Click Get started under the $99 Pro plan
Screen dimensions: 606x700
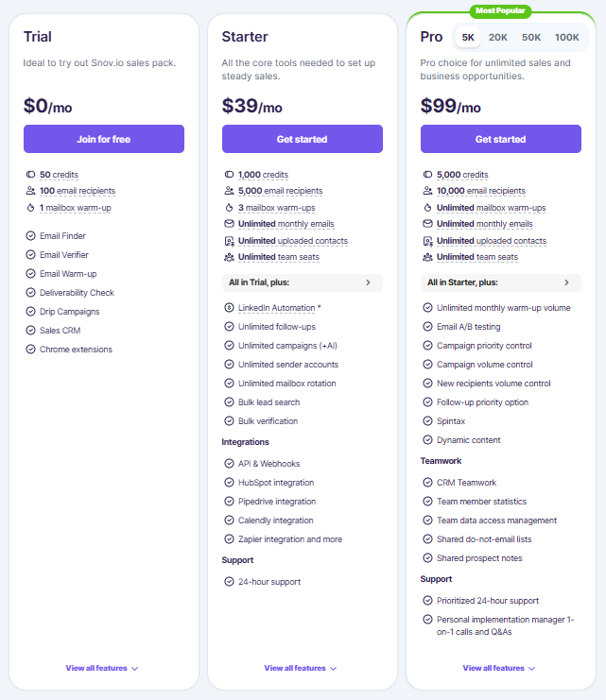pos(500,139)
